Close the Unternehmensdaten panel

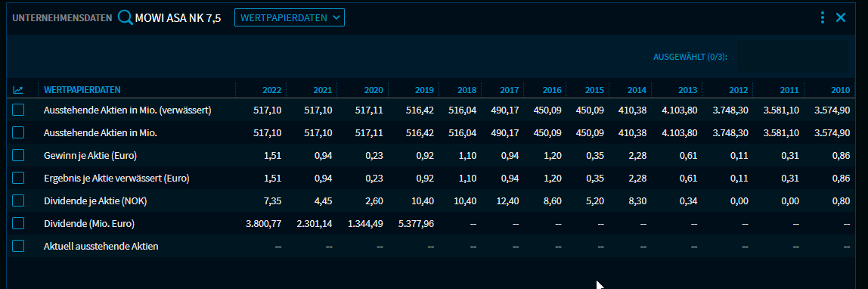click(x=840, y=17)
